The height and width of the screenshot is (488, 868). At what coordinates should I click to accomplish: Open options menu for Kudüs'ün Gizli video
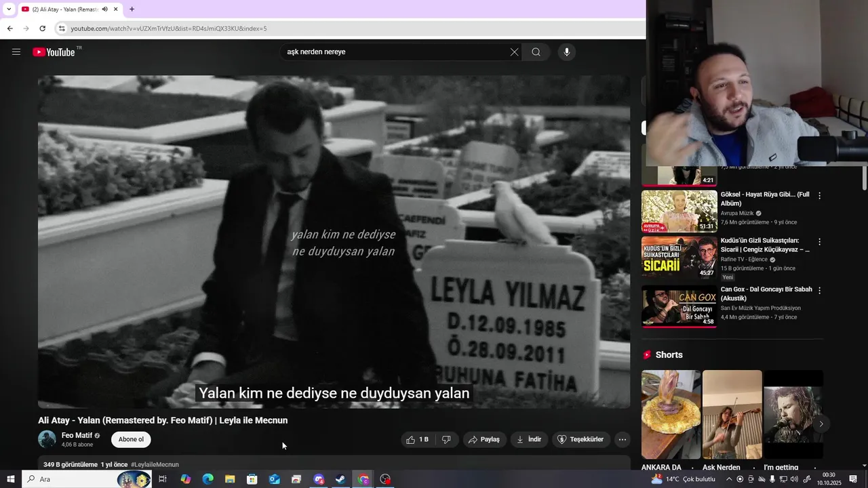(819, 241)
